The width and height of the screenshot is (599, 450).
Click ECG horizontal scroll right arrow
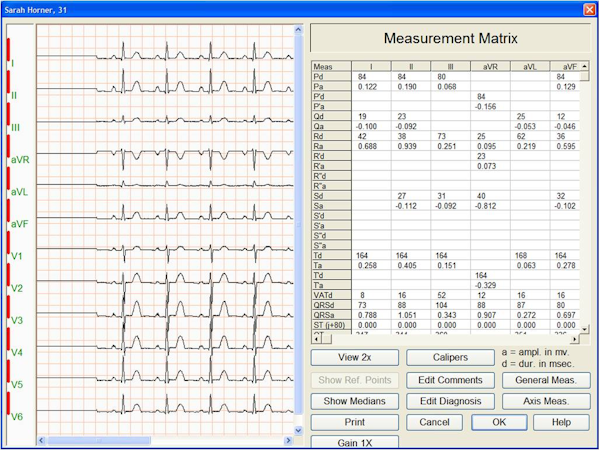[288, 440]
